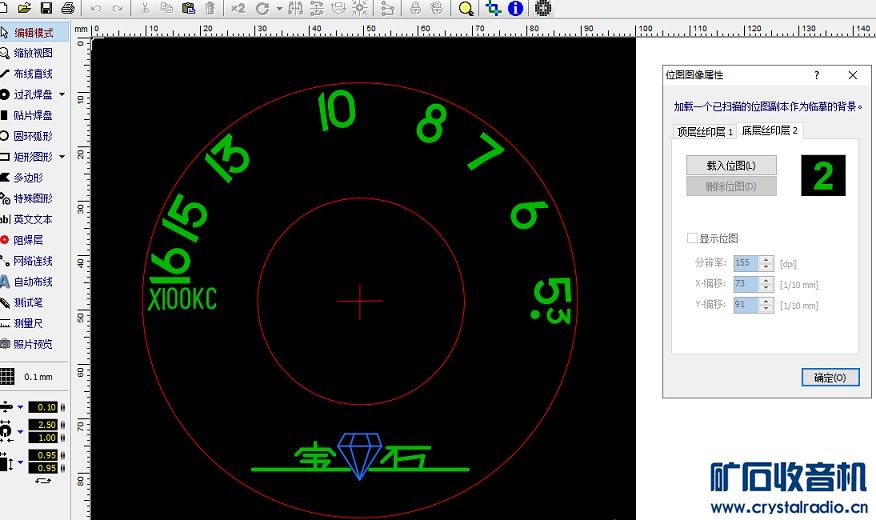Click the group (closed padlock) toolbar icon

point(415,8)
